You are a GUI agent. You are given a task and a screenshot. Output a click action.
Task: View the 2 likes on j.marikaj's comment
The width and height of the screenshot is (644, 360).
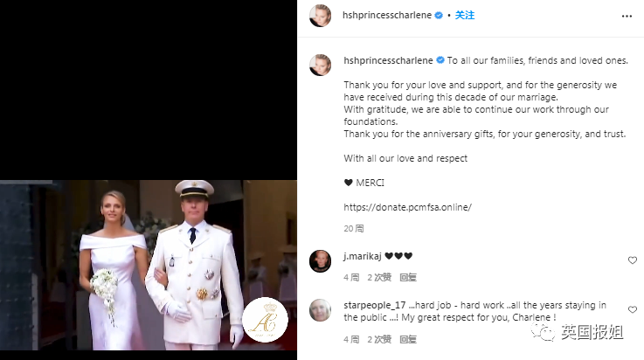(379, 278)
